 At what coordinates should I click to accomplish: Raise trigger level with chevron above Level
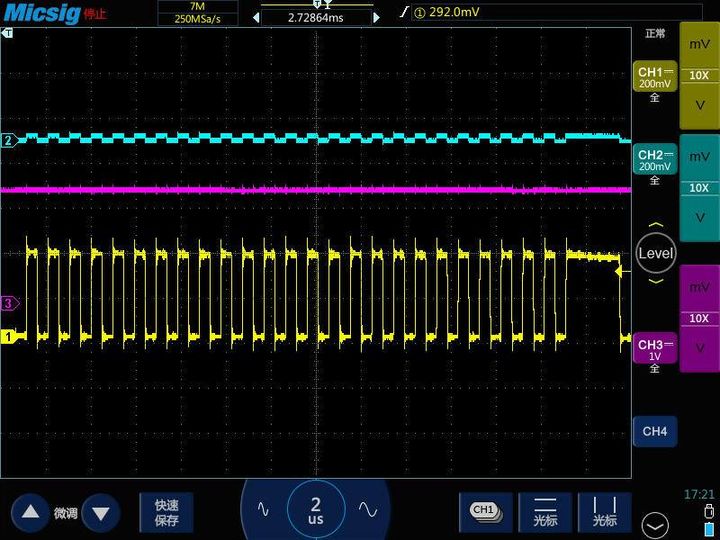coord(655,225)
